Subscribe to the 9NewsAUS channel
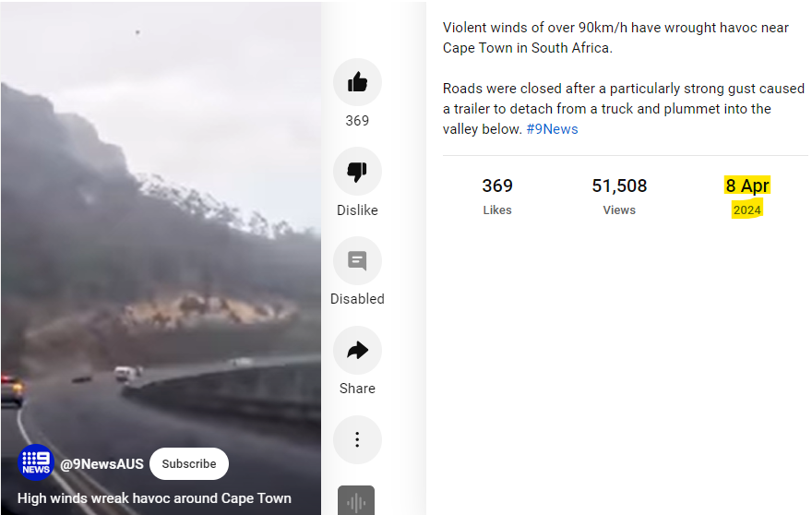The image size is (812, 515). click(189, 463)
